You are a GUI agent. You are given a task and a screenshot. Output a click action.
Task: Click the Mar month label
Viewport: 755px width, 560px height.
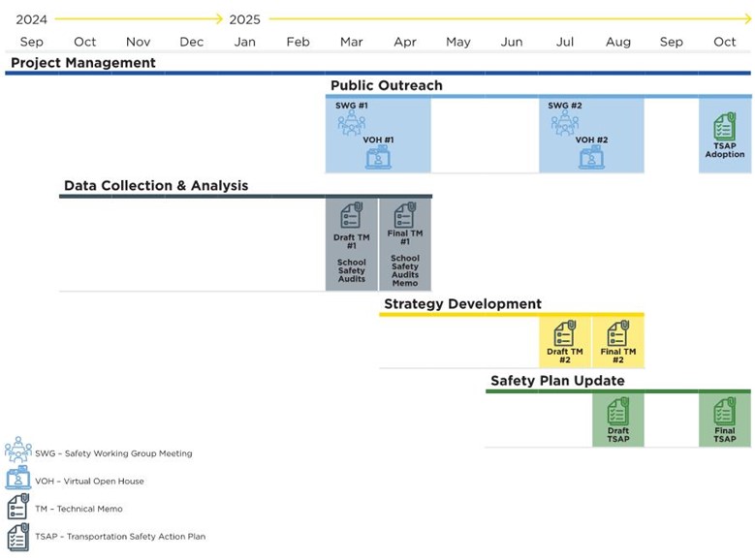tap(352, 42)
